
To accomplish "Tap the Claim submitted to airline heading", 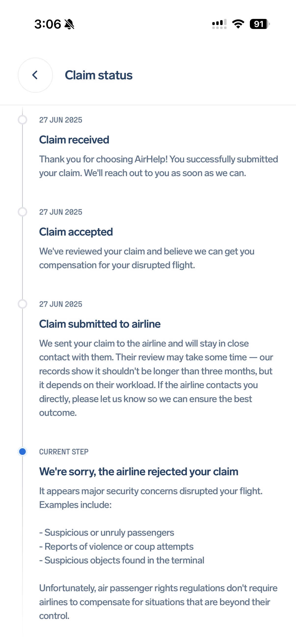I will coord(100,324).
